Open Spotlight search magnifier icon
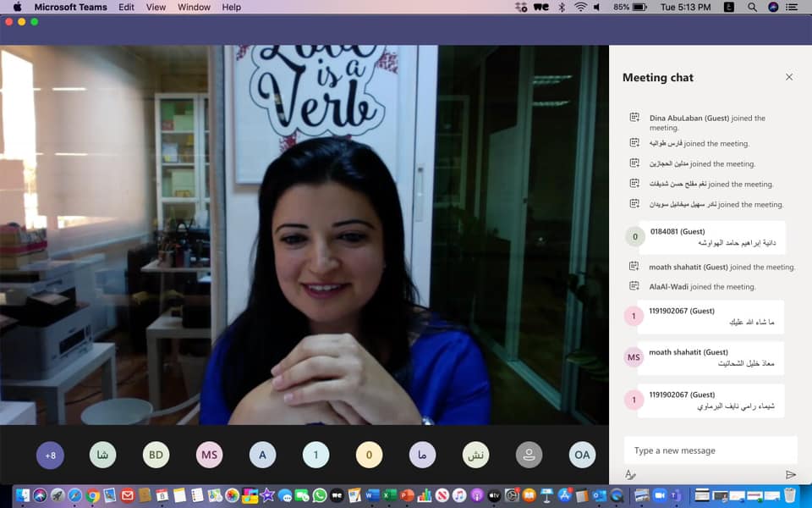This screenshot has height=508, width=812. 752,7
